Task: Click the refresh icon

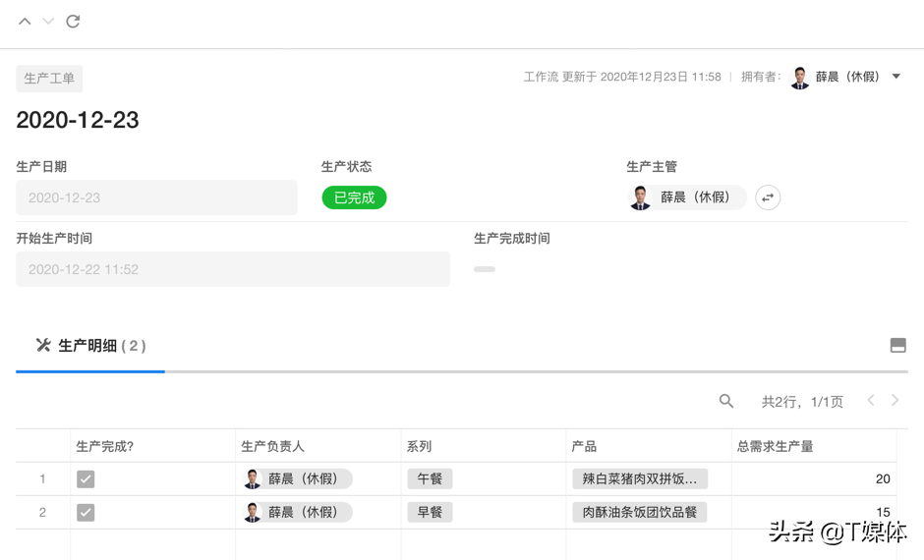Action: click(x=73, y=22)
